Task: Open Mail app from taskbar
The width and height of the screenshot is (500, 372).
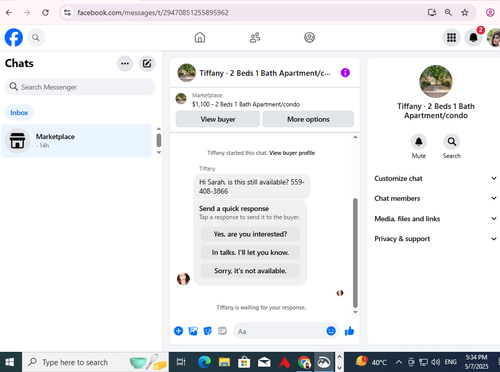Action: point(264,362)
